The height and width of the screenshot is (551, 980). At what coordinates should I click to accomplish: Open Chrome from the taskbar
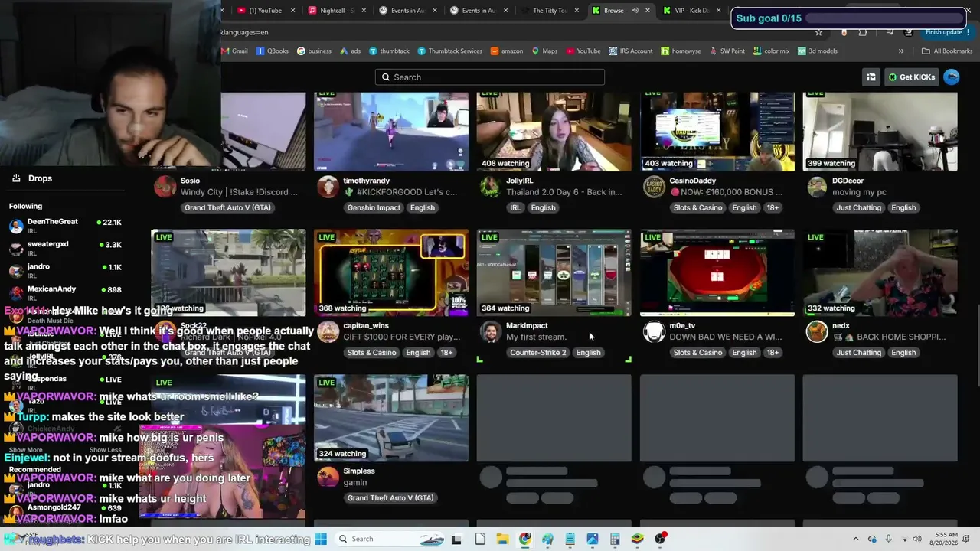[524, 539]
